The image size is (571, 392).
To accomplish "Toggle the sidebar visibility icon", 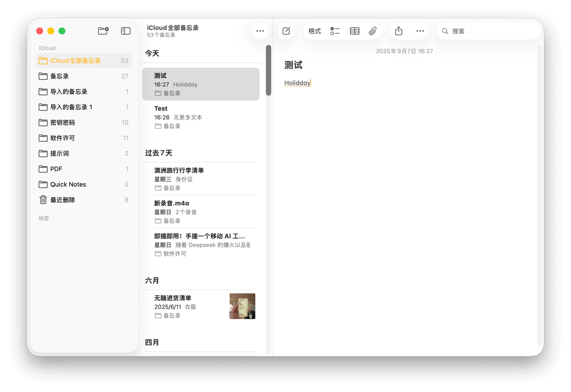I will pyautogui.click(x=126, y=31).
